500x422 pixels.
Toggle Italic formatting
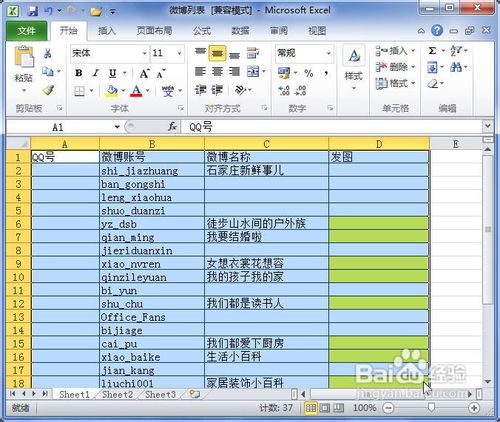[x=96, y=73]
